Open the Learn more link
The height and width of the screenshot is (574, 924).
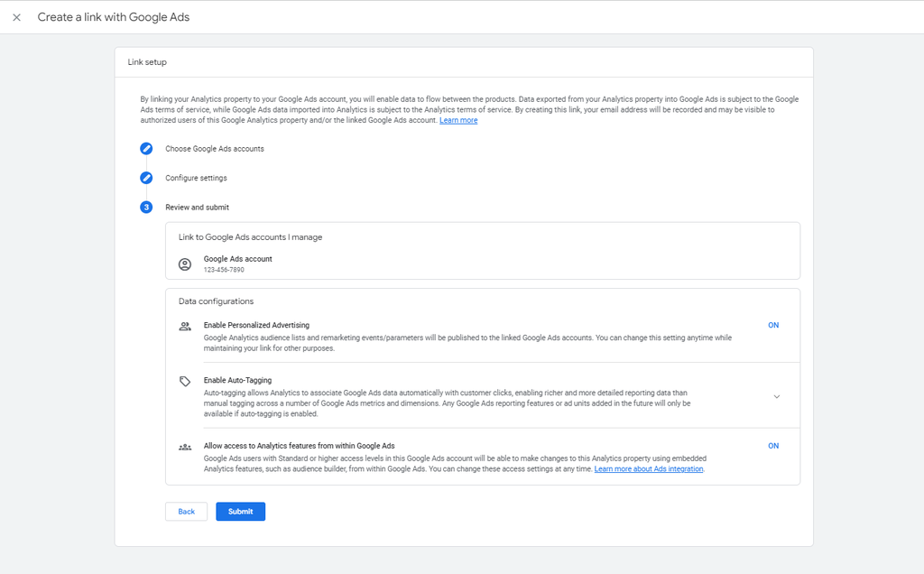point(458,119)
